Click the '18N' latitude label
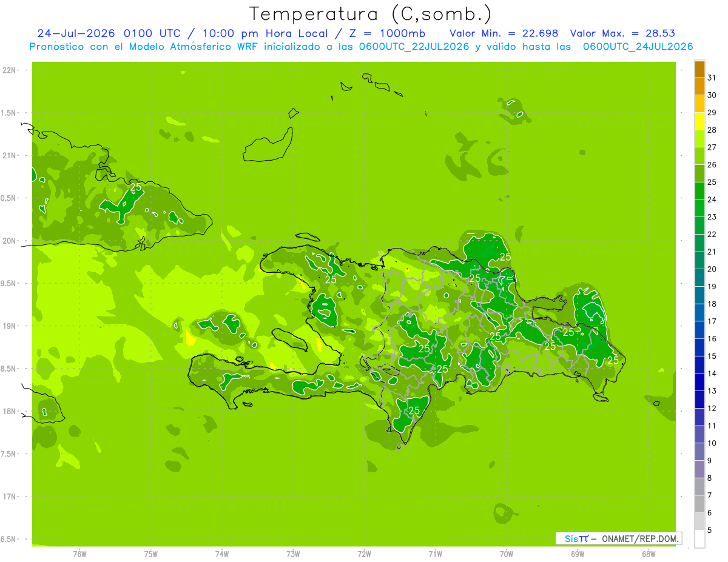This screenshot has height=562, width=728. [x=8, y=412]
